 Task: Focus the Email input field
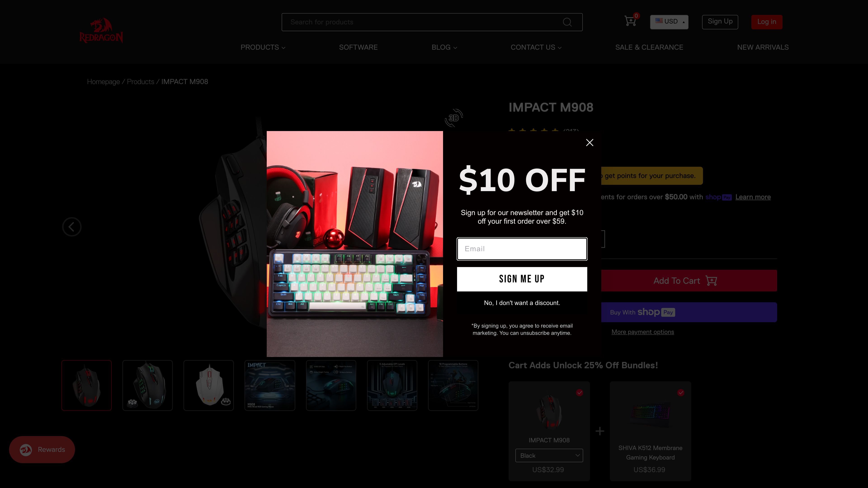pyautogui.click(x=522, y=249)
